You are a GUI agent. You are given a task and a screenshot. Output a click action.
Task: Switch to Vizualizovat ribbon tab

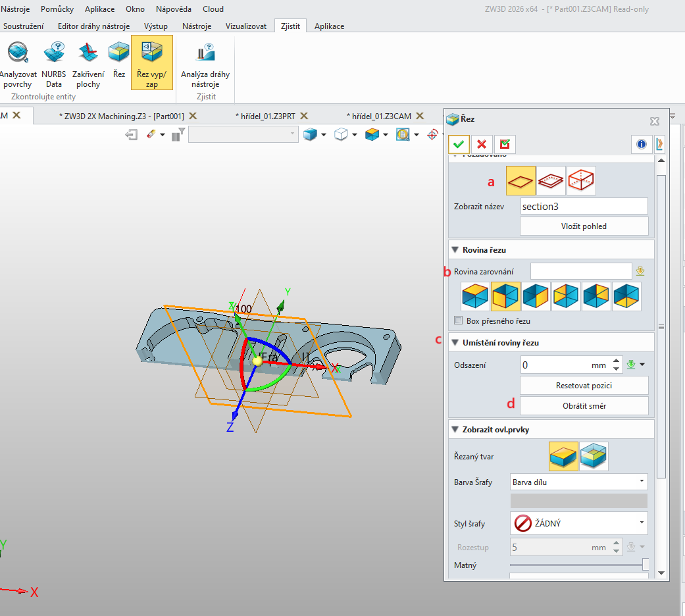(x=246, y=26)
